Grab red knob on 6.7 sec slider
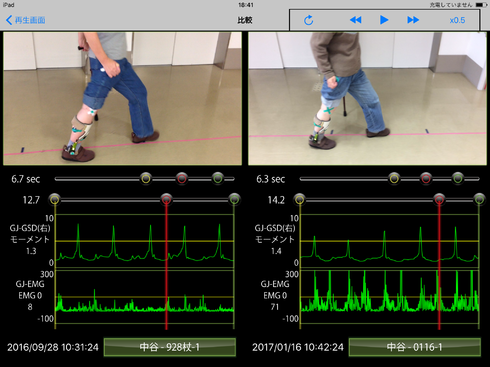490x367 pixels. (182, 179)
